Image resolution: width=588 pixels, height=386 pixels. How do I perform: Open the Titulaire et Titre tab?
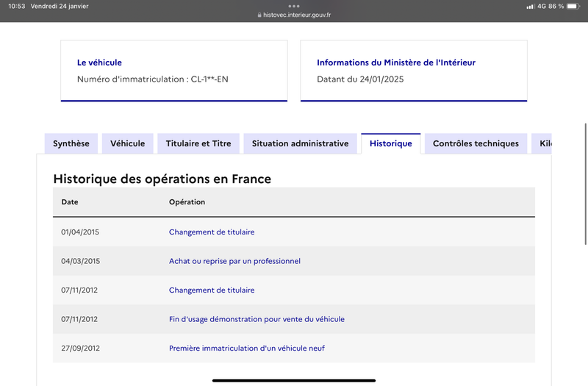198,143
